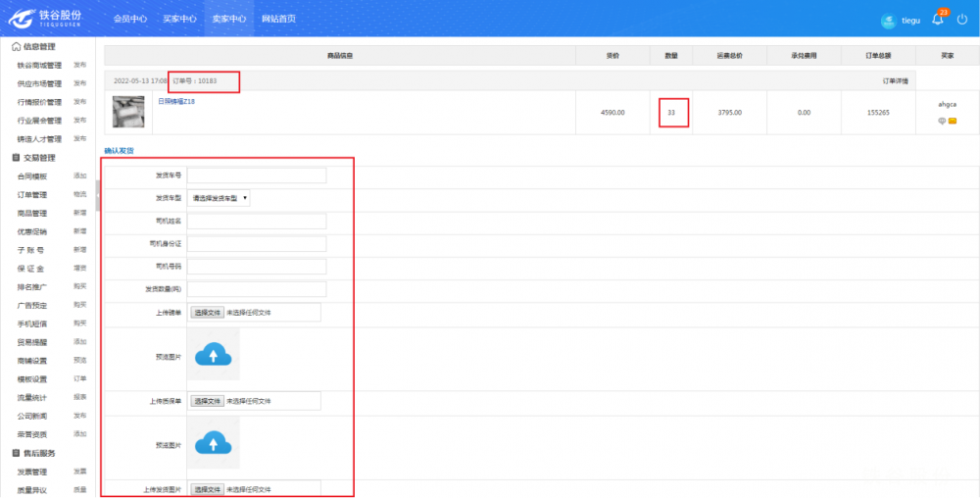The height and width of the screenshot is (498, 980).
Task: Click the yellow message envelope under ahgca
Action: pyautogui.click(x=952, y=122)
